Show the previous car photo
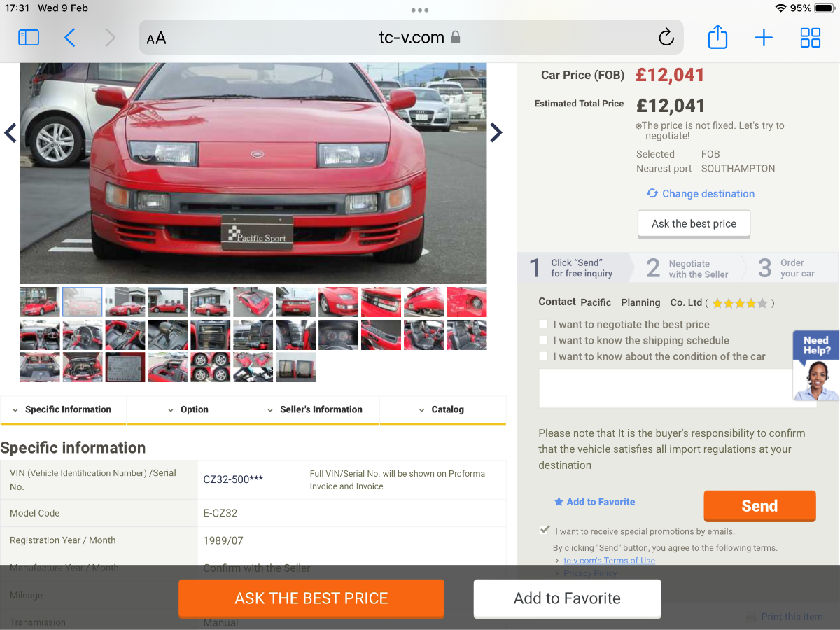Viewport: 840px width, 630px height. pyautogui.click(x=10, y=132)
